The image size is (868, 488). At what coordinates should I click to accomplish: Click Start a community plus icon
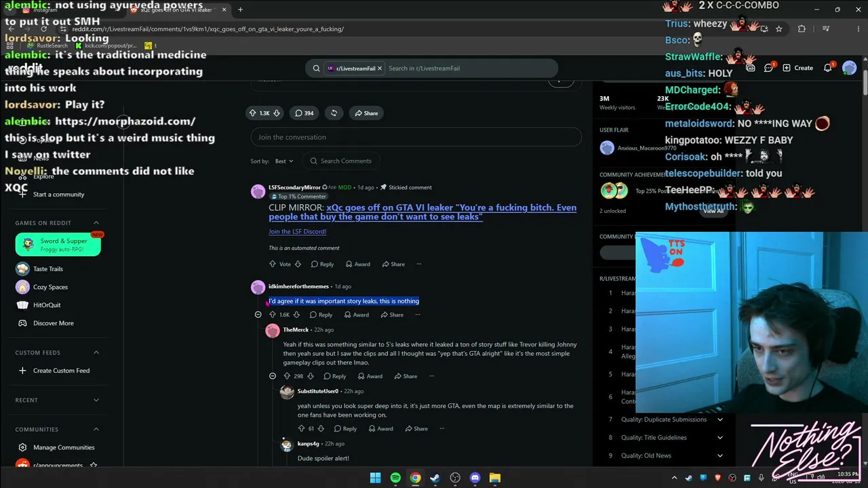tap(22, 195)
